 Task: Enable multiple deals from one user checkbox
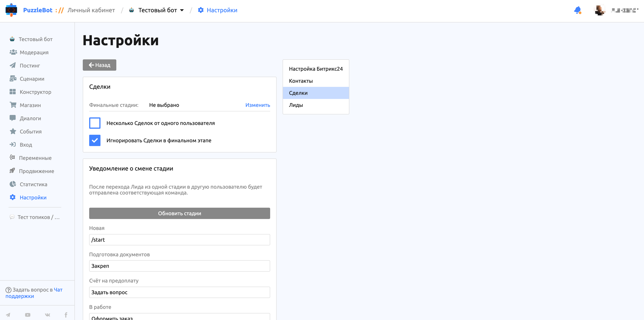95,123
